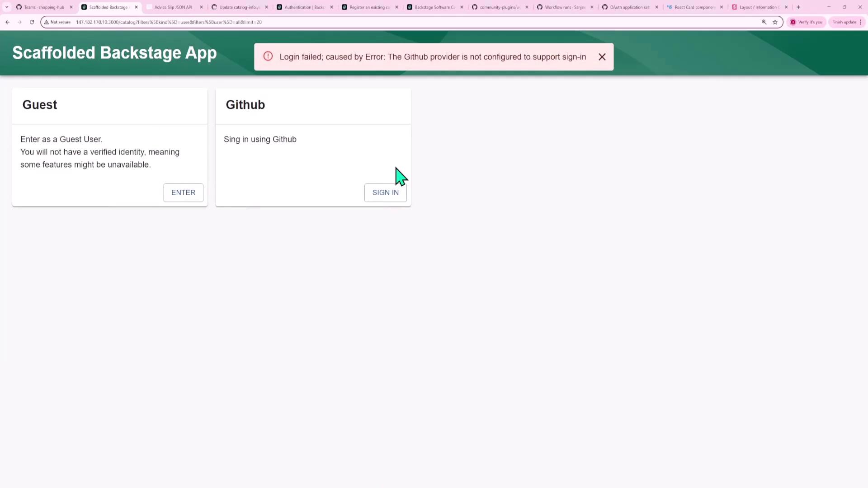Close the Advice Slip JSON API tab

point(201,7)
